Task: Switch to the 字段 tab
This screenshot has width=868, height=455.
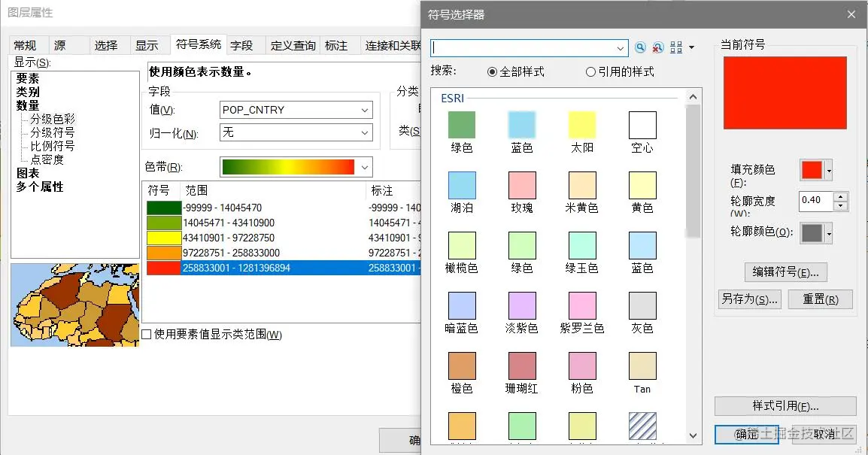Action: pyautogui.click(x=241, y=45)
